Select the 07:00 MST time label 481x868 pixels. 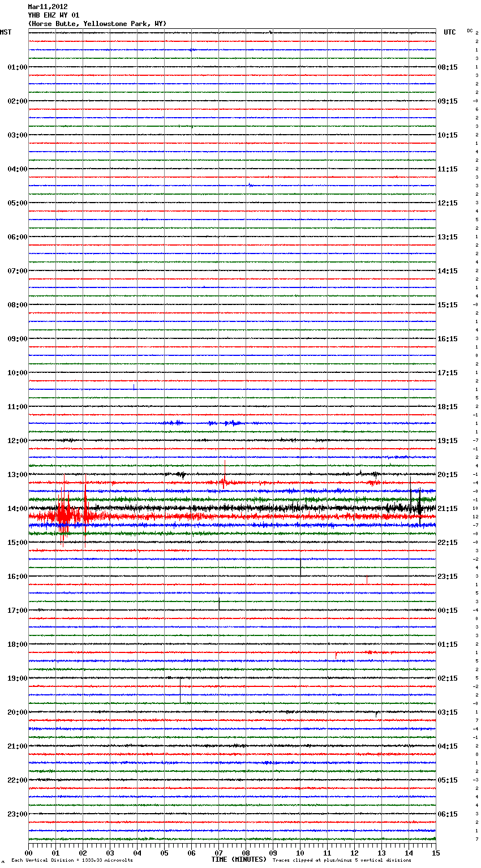coord(17,271)
